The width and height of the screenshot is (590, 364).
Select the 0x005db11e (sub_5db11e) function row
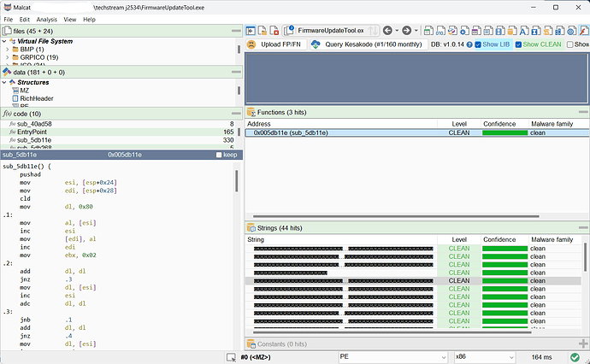[417, 132]
